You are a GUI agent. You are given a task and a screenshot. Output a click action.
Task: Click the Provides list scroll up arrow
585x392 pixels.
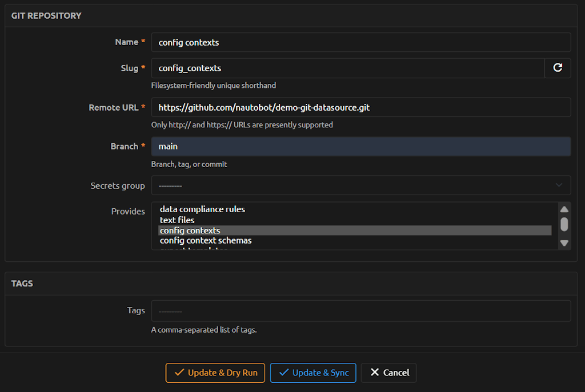coord(564,209)
